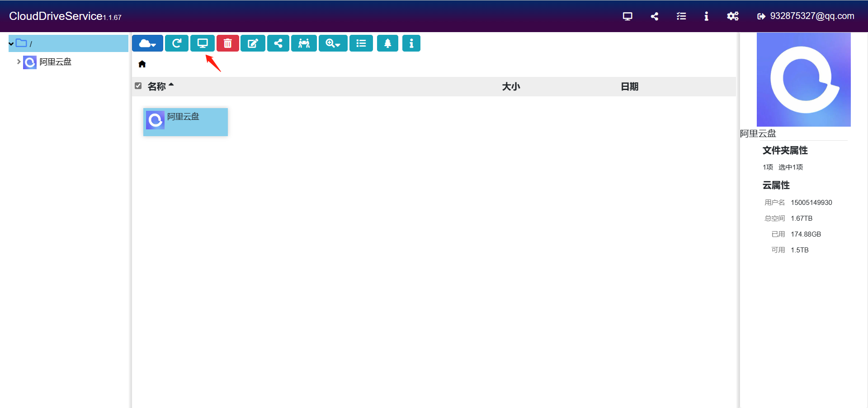Open the search magnifier dropdown
868x408 pixels.
(x=333, y=43)
